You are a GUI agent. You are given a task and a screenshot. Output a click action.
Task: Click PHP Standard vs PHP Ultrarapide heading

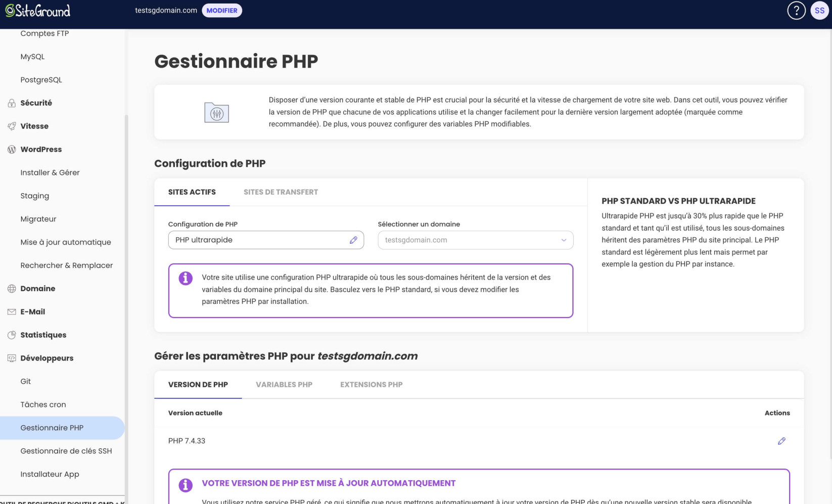(678, 201)
